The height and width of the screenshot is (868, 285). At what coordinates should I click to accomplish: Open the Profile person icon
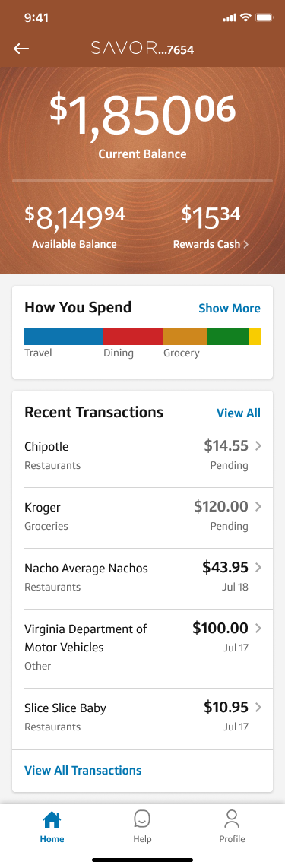232,819
